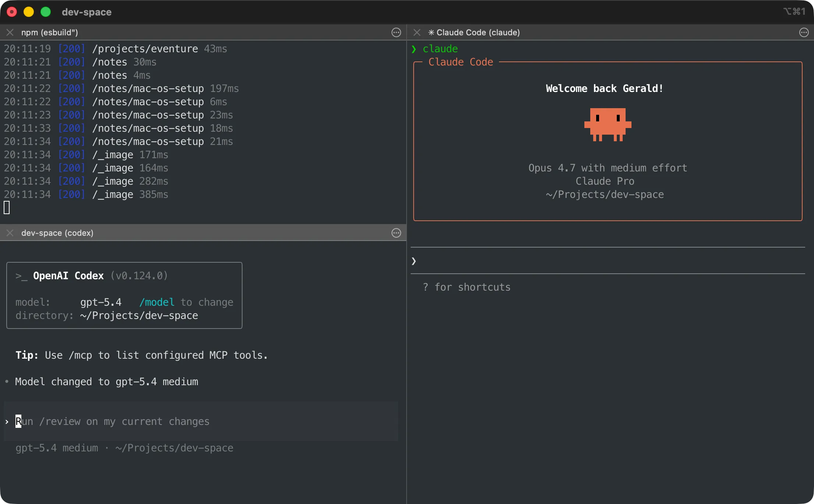Click the '(v0.124.0)' version text
814x504 pixels.
point(139,276)
